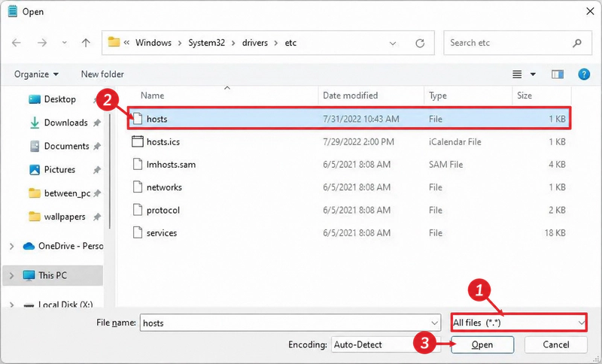Open the recent locations dropdown arrow
This screenshot has height=364, width=602.
[x=65, y=43]
